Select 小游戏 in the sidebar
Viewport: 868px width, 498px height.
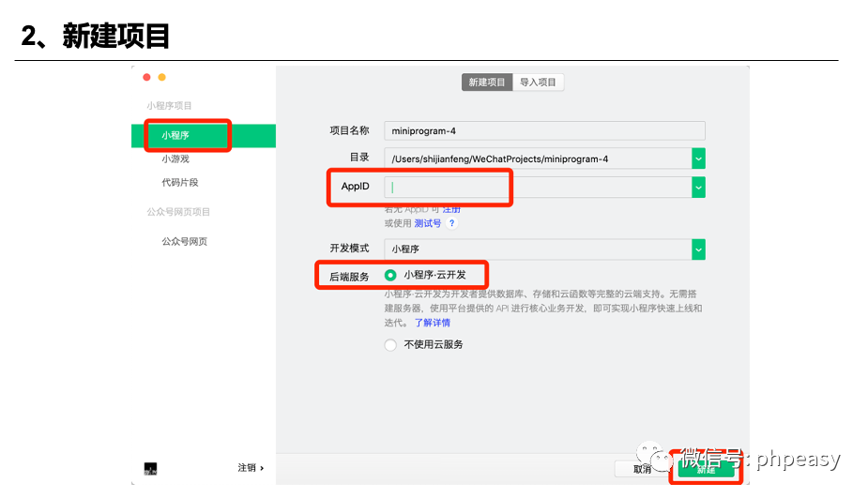[x=175, y=158]
